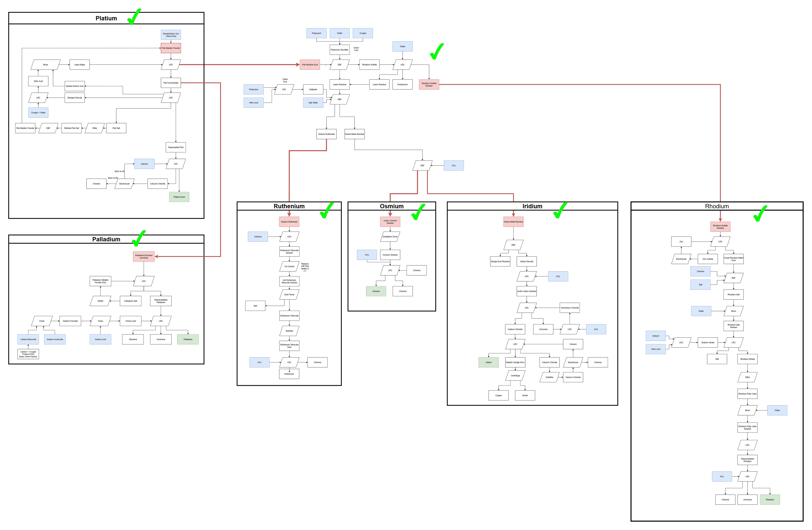This screenshot has width=812, height=530.
Task: Click the Rarest Metal Residue box
Action: [x=354, y=134]
